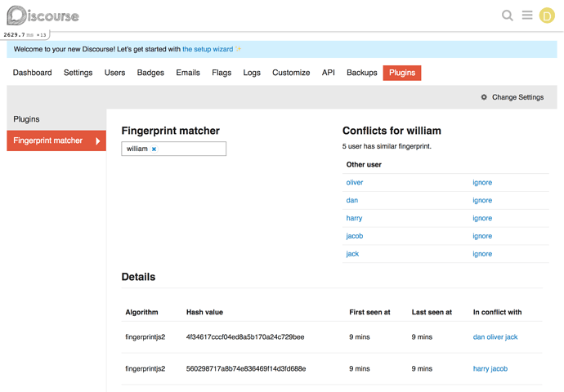Click the gear icon beside Change Settings
Viewport: 564px width, 392px height.
(484, 97)
